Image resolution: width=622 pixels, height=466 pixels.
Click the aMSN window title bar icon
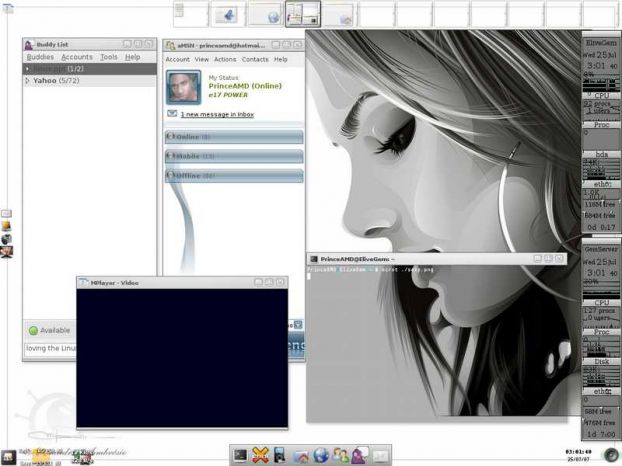pos(170,46)
